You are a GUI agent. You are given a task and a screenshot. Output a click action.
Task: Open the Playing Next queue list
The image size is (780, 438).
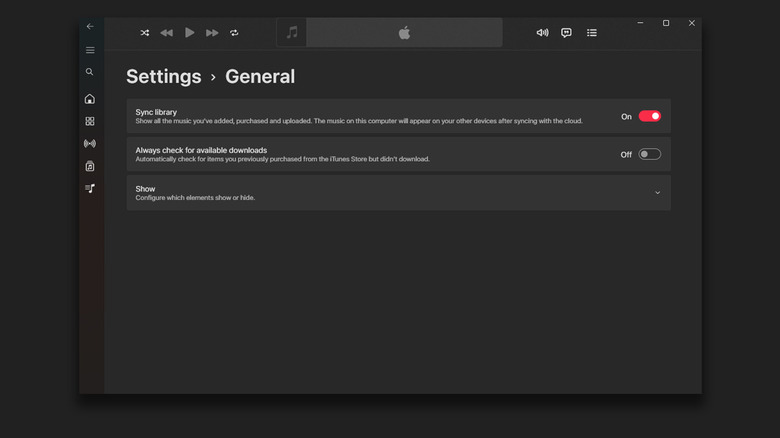pos(592,33)
